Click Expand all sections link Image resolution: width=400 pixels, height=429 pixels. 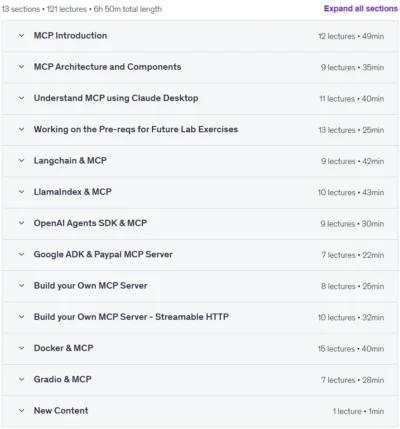[x=361, y=9]
